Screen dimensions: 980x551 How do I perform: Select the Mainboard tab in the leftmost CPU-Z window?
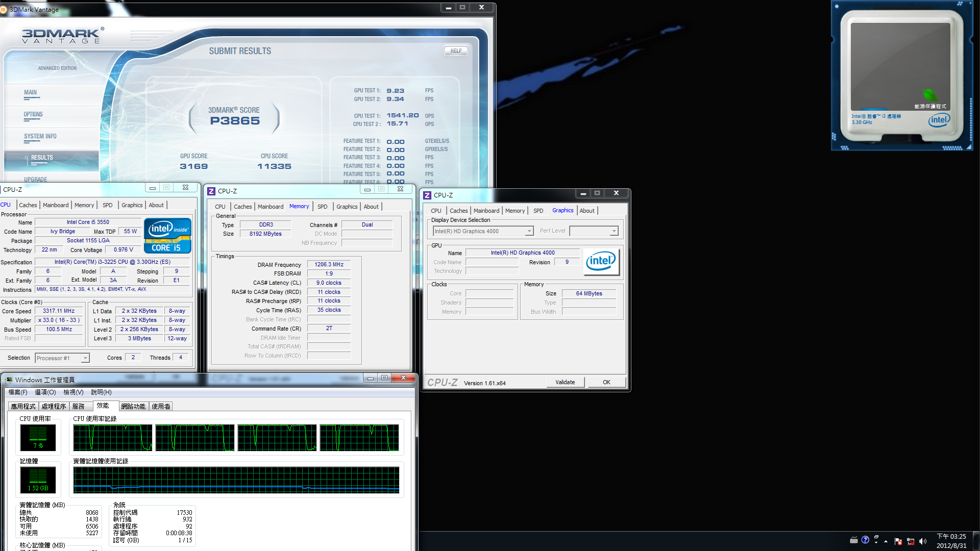coord(56,205)
